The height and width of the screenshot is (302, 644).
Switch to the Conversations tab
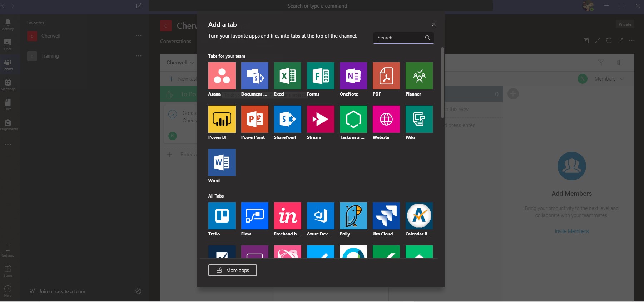pyautogui.click(x=175, y=41)
